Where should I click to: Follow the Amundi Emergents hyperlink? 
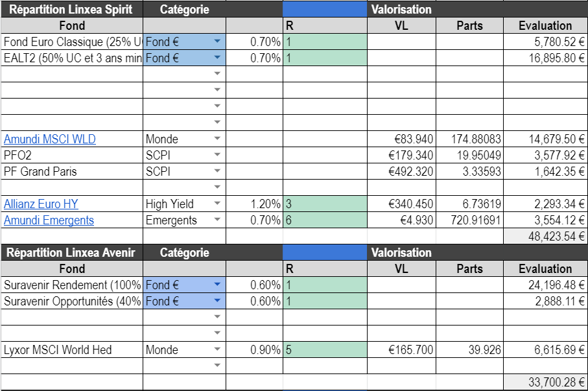pos(49,220)
